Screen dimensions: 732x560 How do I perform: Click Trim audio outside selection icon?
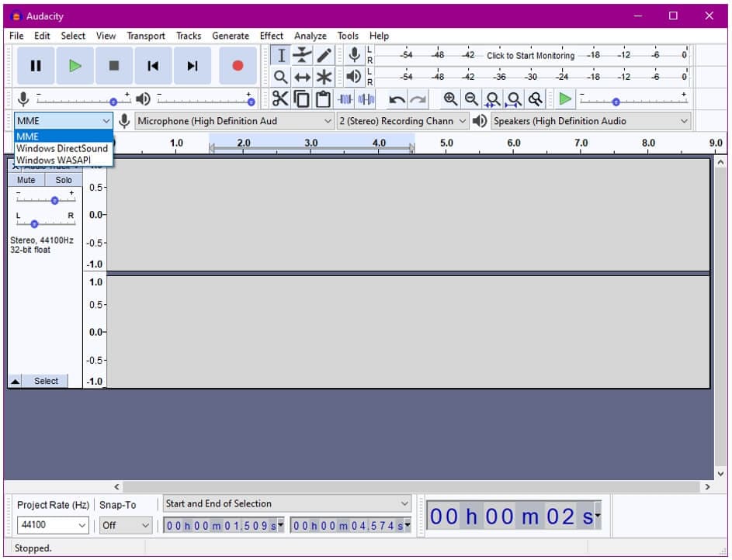[345, 99]
